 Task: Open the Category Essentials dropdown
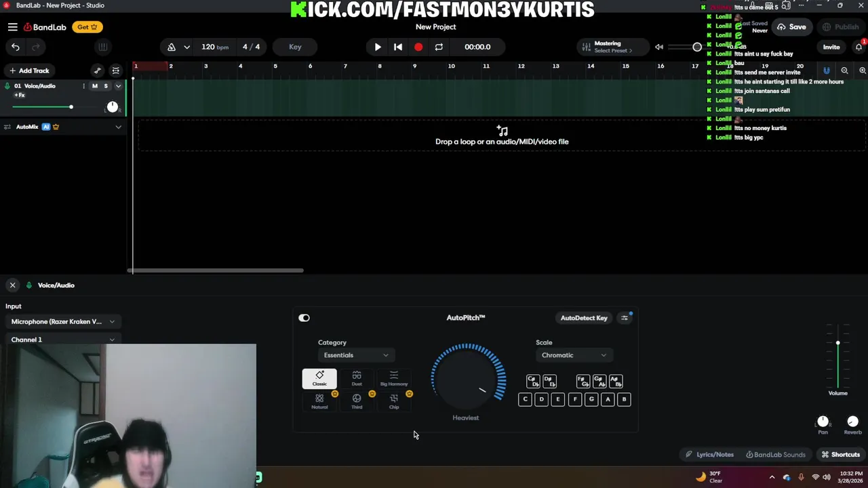tap(356, 355)
